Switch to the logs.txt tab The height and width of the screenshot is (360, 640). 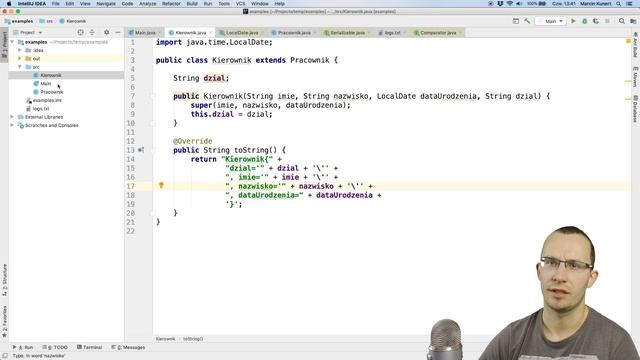[x=392, y=33]
